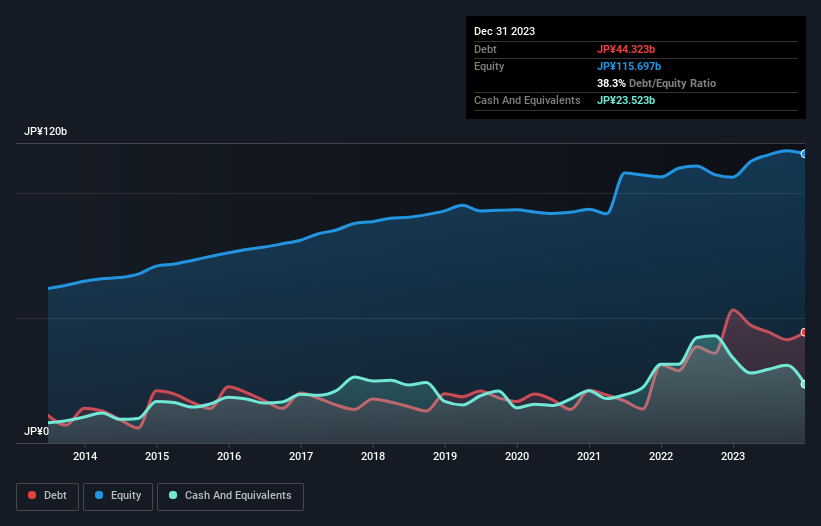Screen dimensions: 821x526
Task: Click the Debt label in tooltip
Action: coord(485,49)
